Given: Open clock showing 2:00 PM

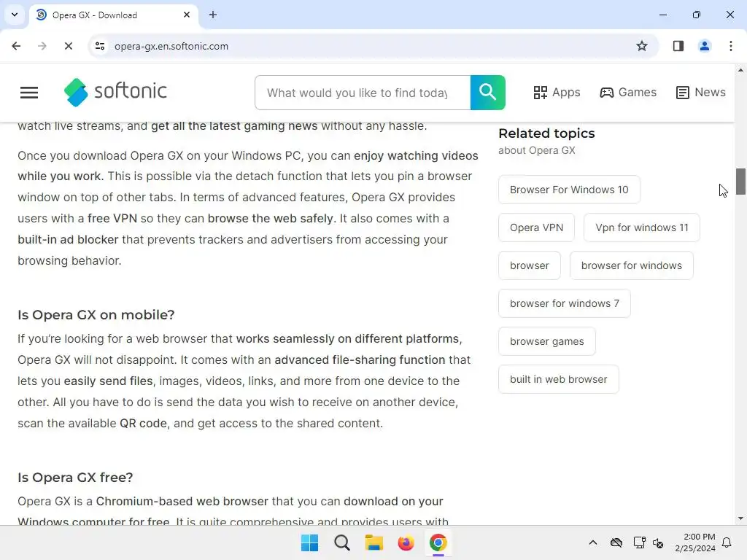Looking at the screenshot, I should click(695, 542).
